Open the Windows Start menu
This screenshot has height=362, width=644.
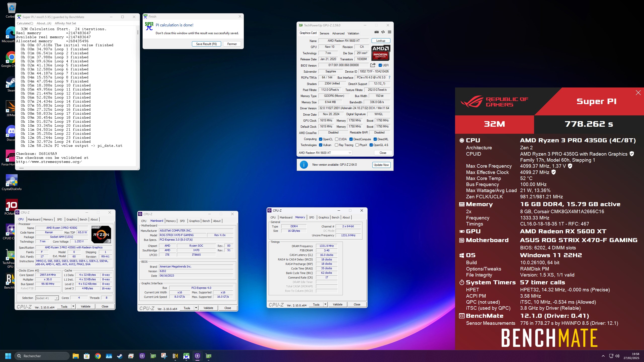(x=8, y=356)
